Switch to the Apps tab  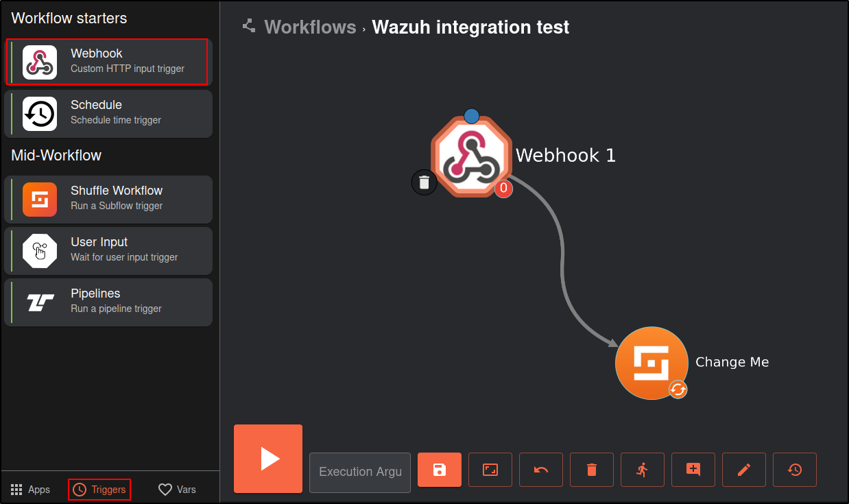point(31,490)
